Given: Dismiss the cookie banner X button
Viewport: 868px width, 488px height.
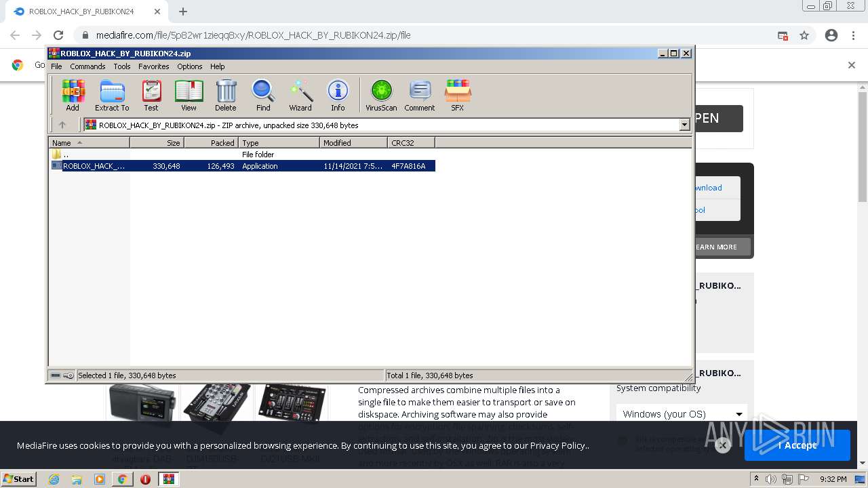Looking at the screenshot, I should pyautogui.click(x=723, y=445).
